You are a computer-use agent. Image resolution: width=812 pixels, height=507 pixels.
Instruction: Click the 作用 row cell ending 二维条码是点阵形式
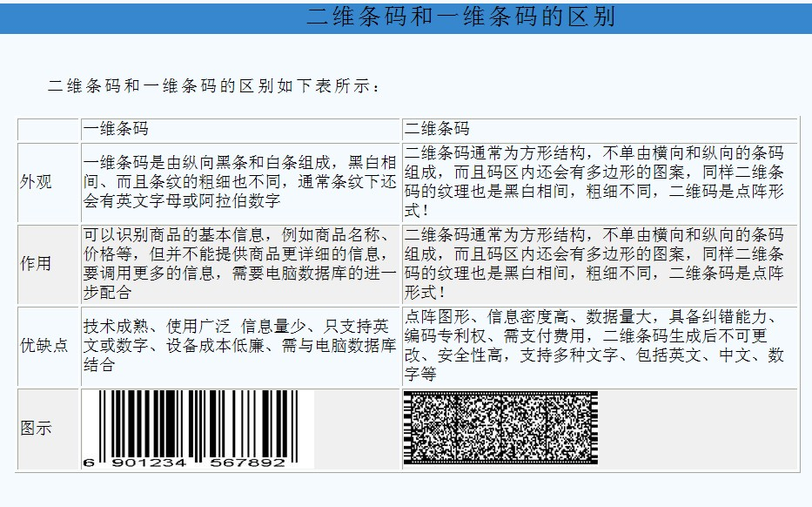(600, 264)
